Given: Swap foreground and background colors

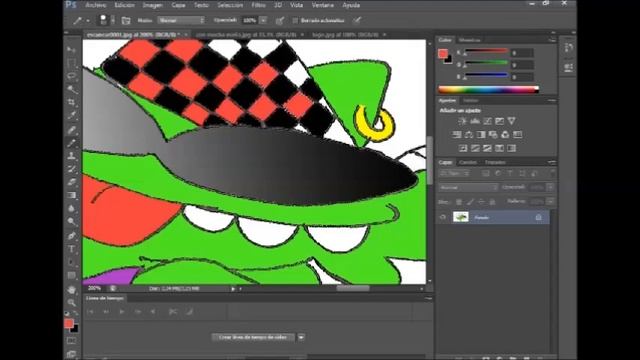Looking at the screenshot, I should point(76,313).
